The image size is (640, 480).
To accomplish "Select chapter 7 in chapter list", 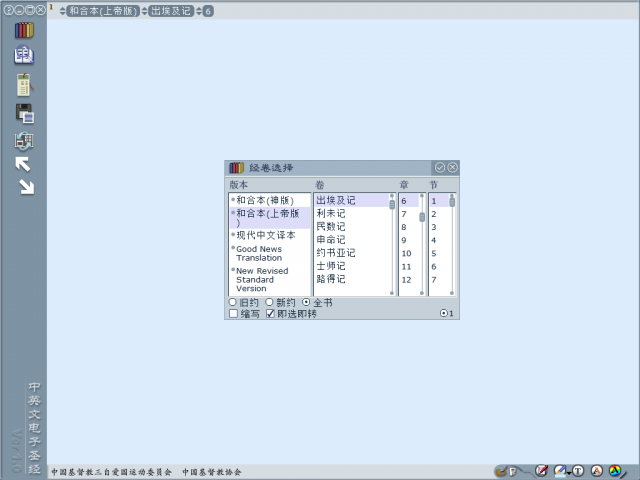I will pyautogui.click(x=409, y=214).
